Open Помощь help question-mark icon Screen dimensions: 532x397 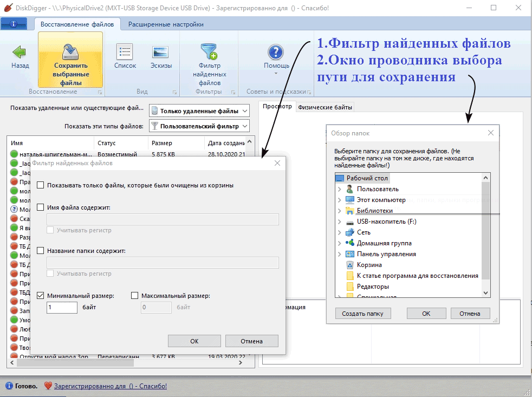pyautogui.click(x=276, y=52)
